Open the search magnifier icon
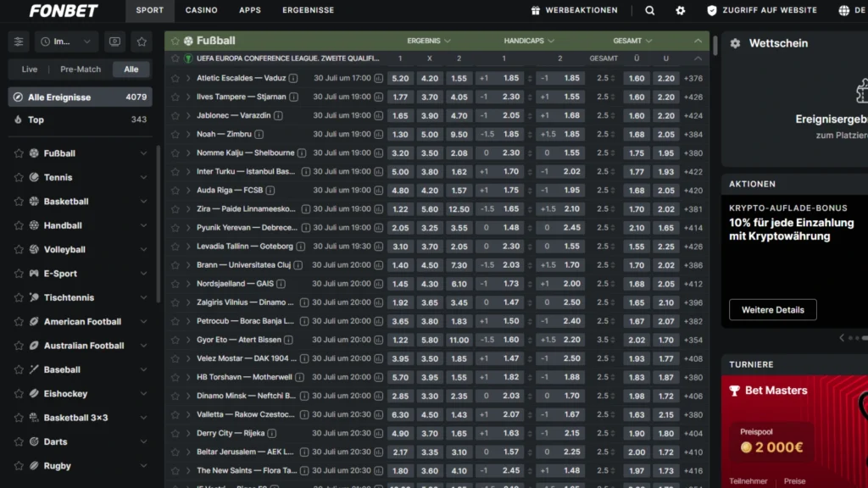868x488 pixels. 650,10
